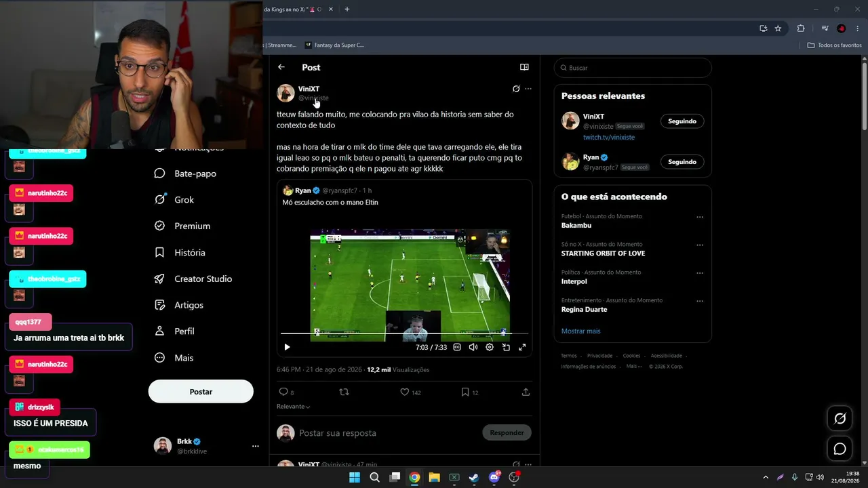Open more options for Regina Duarte trend
The image size is (868, 488).
700,301
